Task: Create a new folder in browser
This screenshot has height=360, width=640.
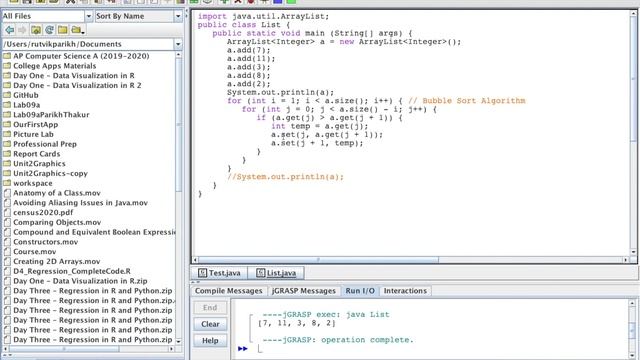Action: click(62, 30)
